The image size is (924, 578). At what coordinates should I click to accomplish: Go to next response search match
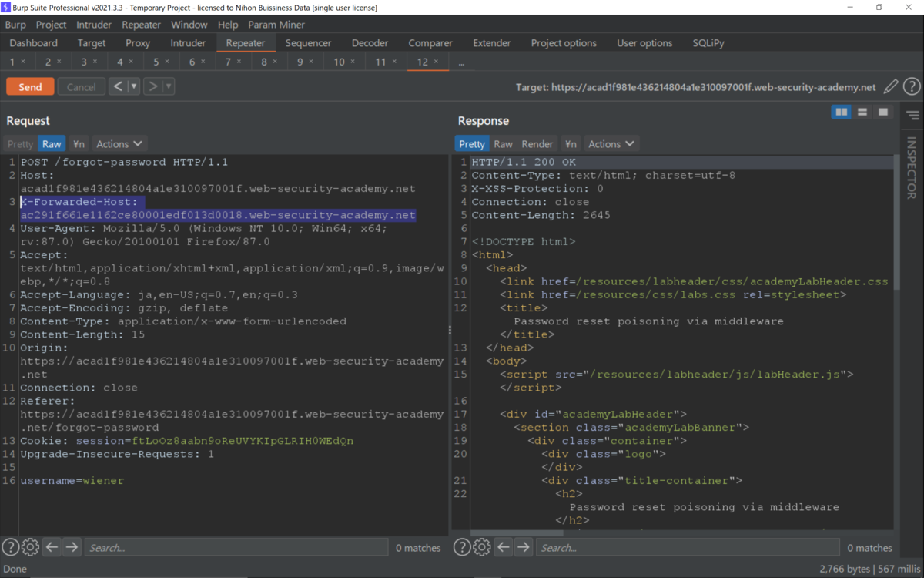click(x=524, y=547)
